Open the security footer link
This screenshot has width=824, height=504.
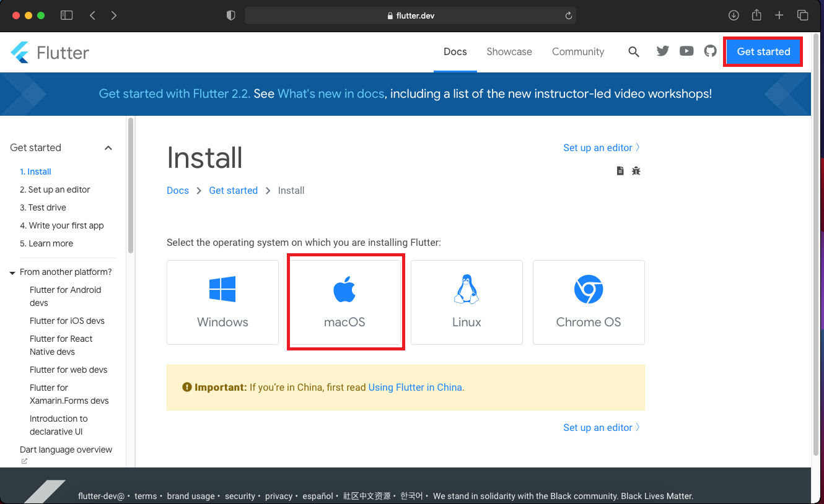click(x=240, y=496)
